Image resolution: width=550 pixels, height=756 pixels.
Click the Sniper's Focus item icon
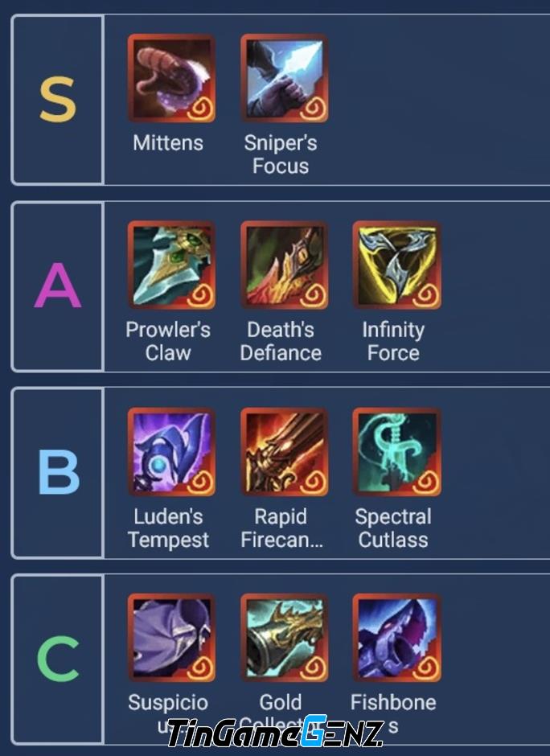[x=285, y=78]
